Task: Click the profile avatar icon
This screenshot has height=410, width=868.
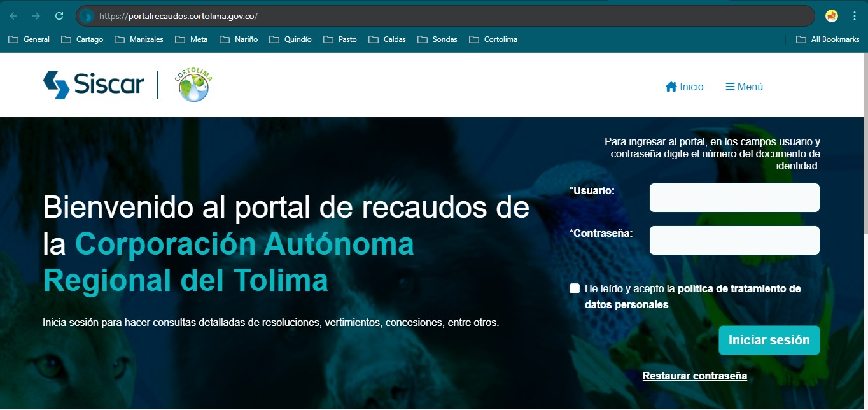Action: pyautogui.click(x=831, y=16)
